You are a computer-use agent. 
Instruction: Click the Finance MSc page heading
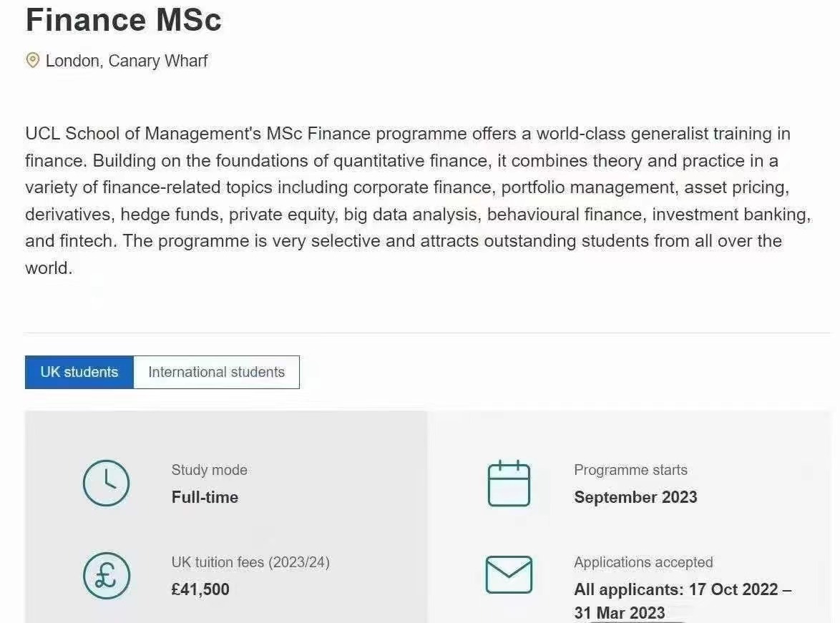tap(124, 19)
